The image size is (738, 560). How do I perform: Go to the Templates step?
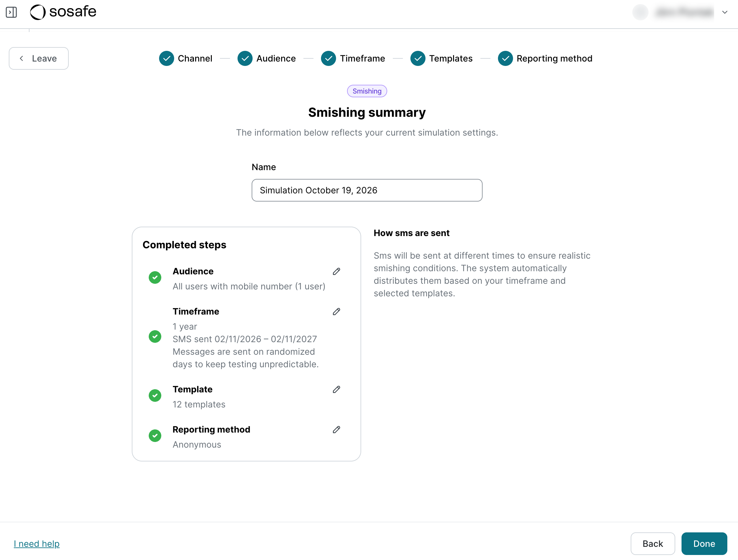coord(441,58)
